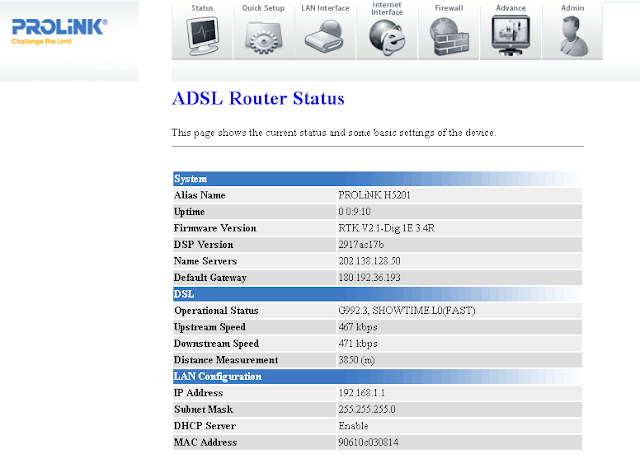Click the MAC Address value 90610c030814
Image resolution: width=640 pixels, height=468 pixels.
coord(368,442)
